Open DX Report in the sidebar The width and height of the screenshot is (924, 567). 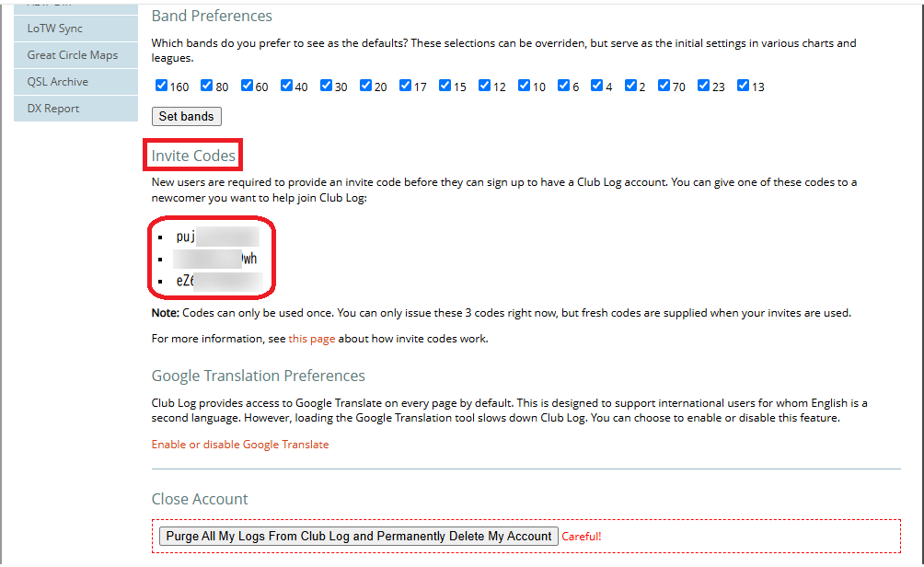(75, 109)
